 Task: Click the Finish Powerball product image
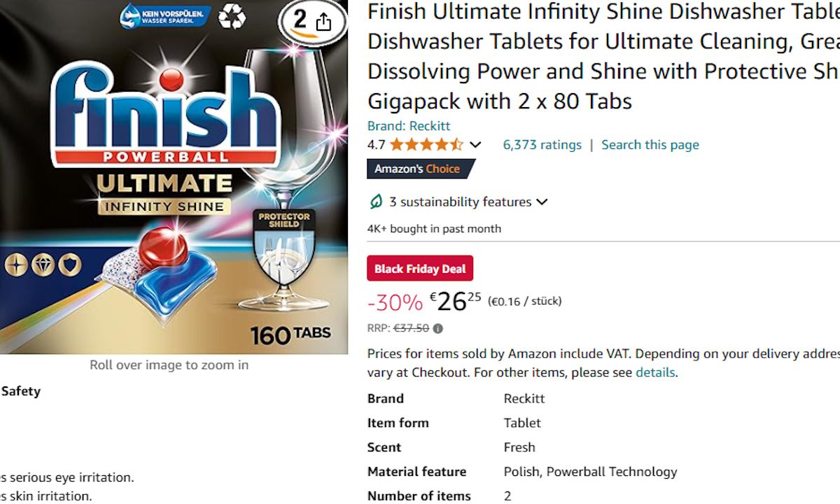(x=174, y=182)
